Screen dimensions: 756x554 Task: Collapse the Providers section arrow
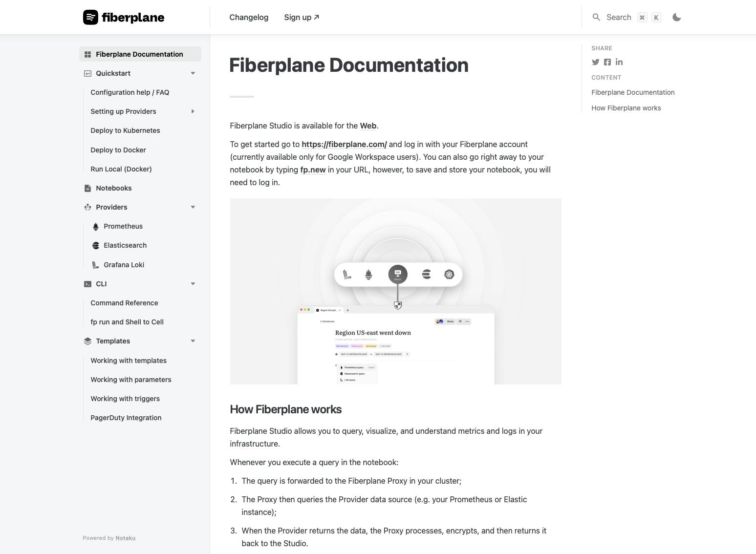pyautogui.click(x=193, y=207)
